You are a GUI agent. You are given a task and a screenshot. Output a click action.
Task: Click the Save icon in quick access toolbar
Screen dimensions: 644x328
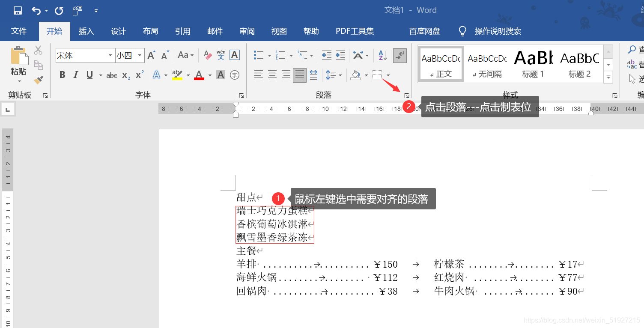17,10
